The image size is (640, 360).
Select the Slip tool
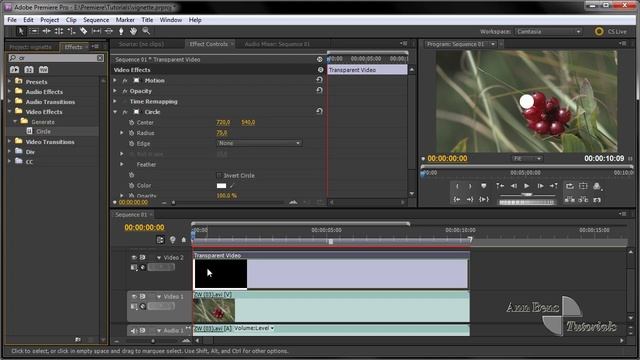pyautogui.click(x=96, y=31)
